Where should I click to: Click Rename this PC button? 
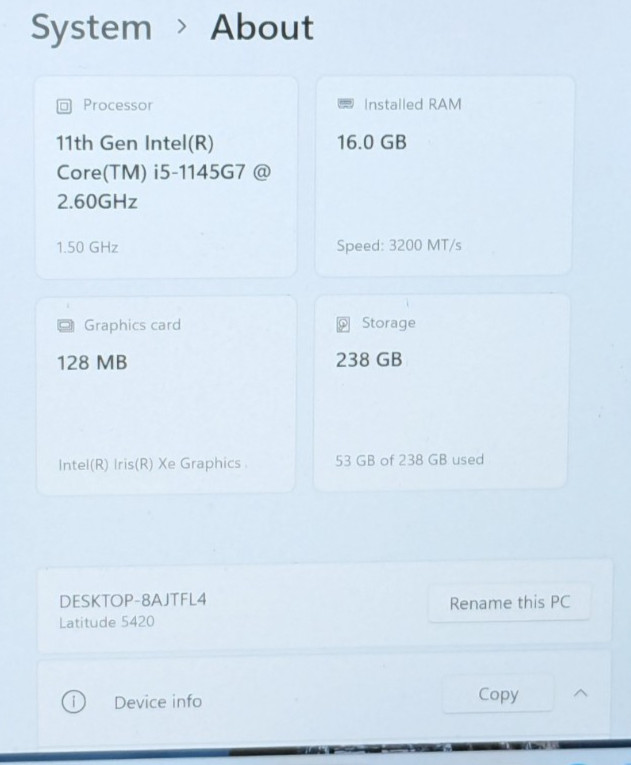click(509, 603)
